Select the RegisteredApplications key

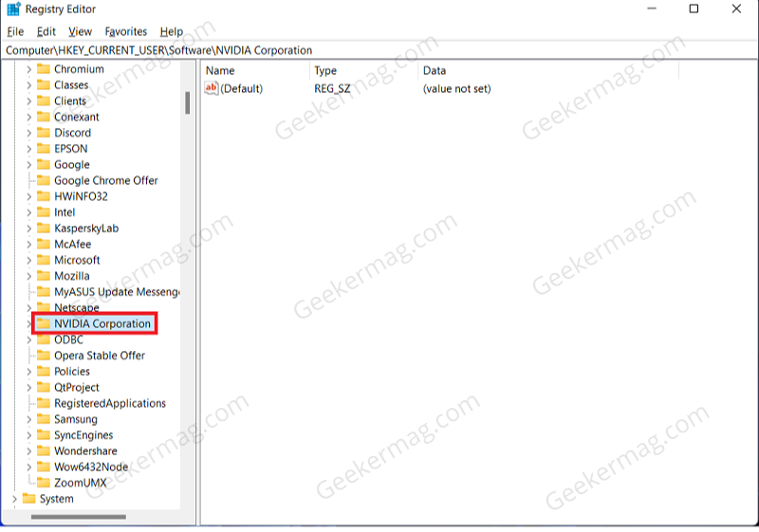click(x=110, y=403)
